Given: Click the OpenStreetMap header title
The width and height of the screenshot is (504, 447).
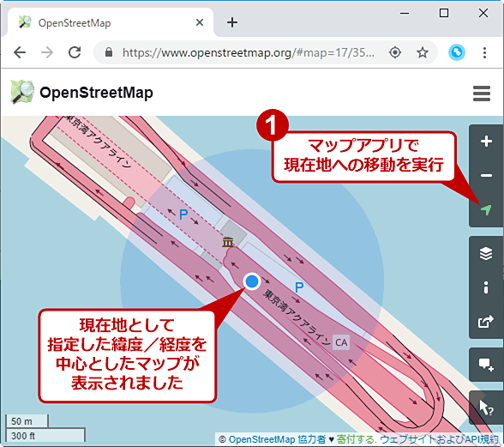Looking at the screenshot, I should pyautogui.click(x=96, y=93).
